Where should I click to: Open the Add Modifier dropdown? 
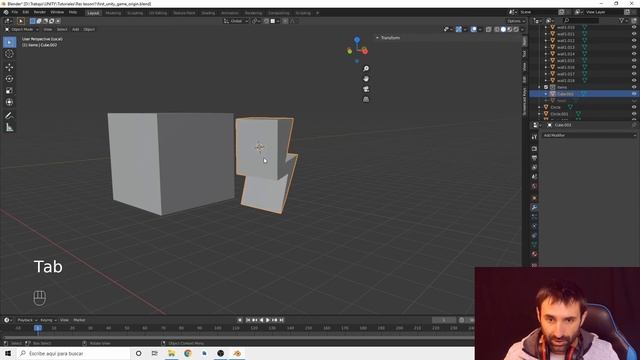click(x=589, y=135)
